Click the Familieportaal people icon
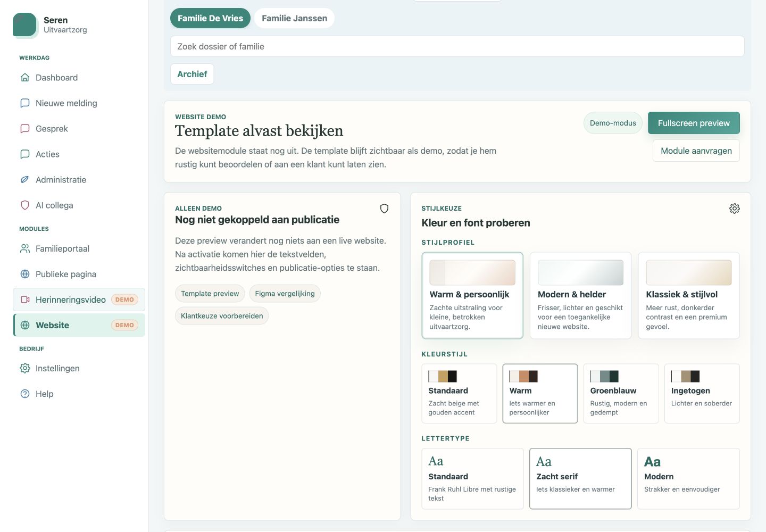 point(25,248)
